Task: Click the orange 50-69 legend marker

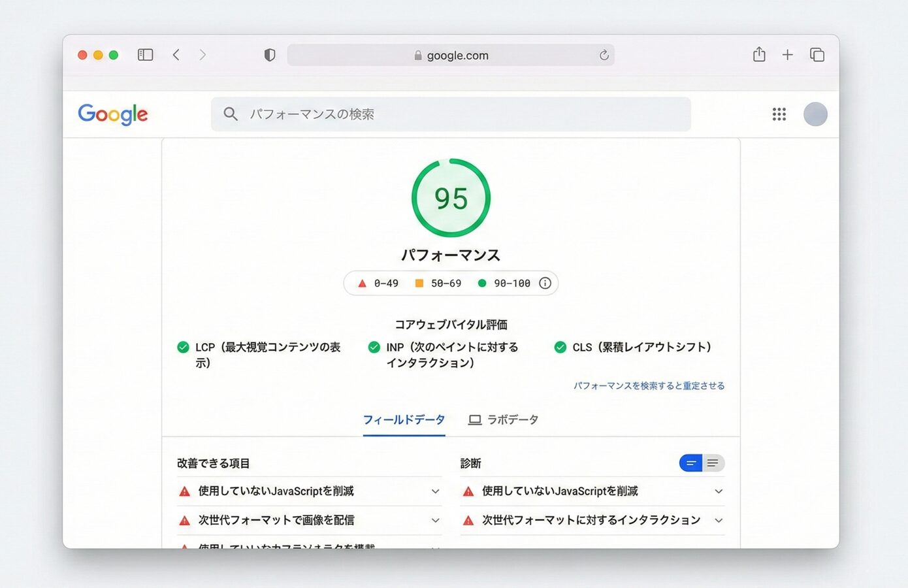Action: [x=419, y=283]
